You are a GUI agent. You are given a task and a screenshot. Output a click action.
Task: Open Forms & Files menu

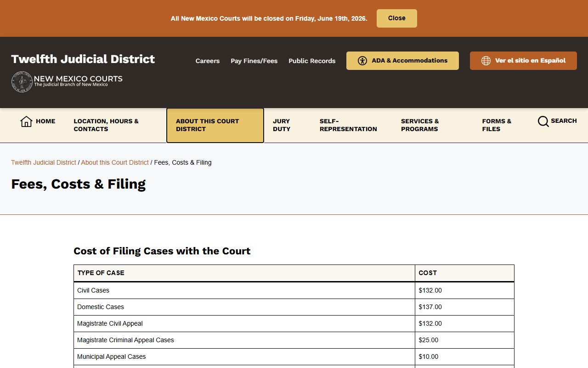click(x=501, y=125)
